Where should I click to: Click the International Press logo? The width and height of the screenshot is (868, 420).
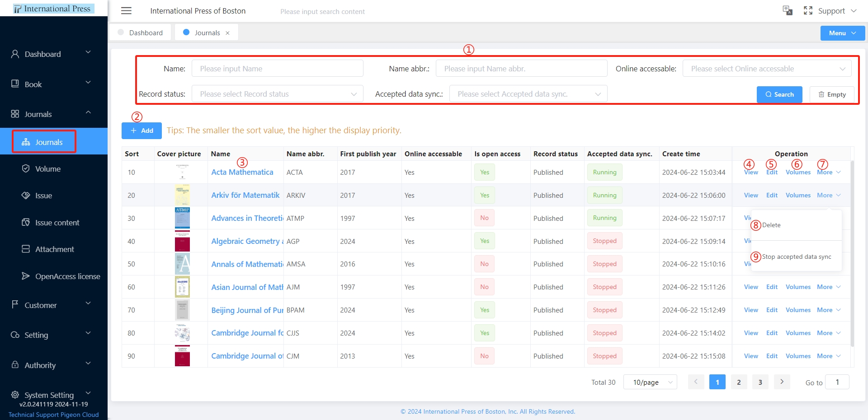(53, 8)
